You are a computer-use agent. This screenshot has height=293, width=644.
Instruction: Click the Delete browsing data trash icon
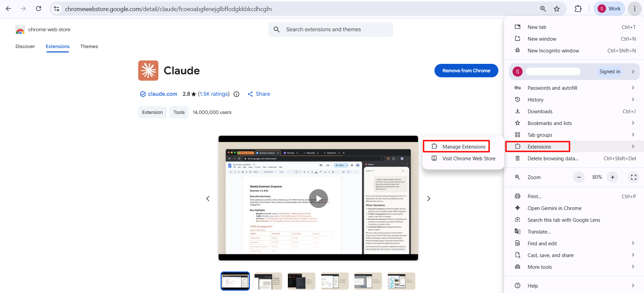point(518,158)
